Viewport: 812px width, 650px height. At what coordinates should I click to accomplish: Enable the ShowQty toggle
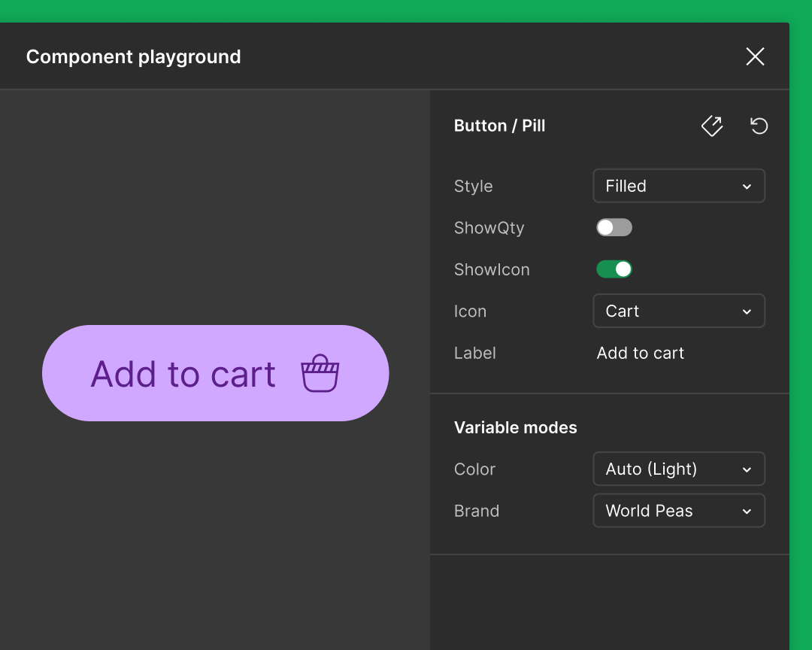click(x=614, y=227)
